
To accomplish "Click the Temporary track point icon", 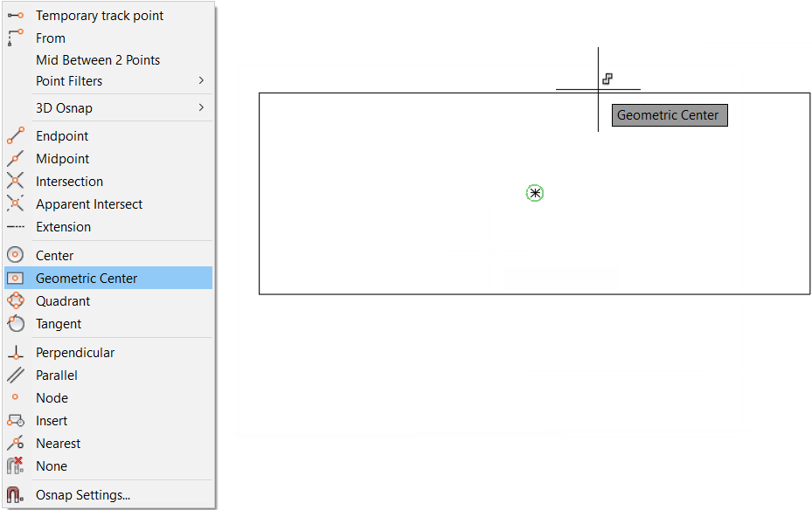I will point(16,16).
